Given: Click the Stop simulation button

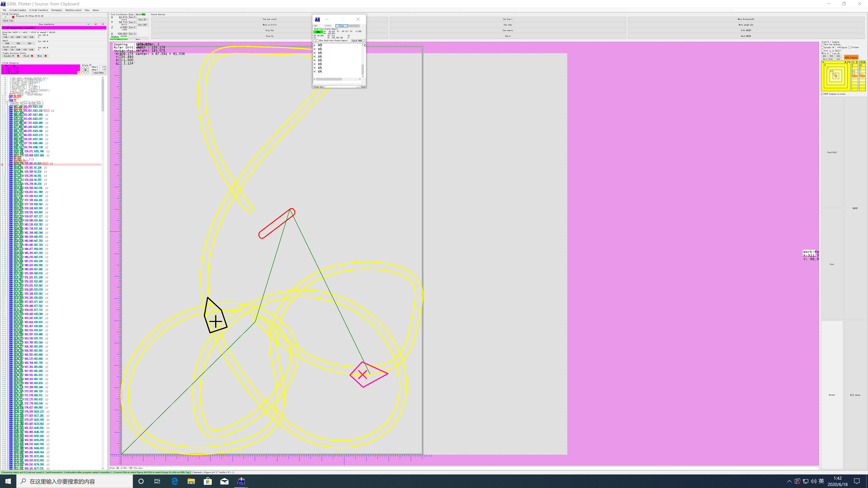Looking at the screenshot, I should pos(46,24).
